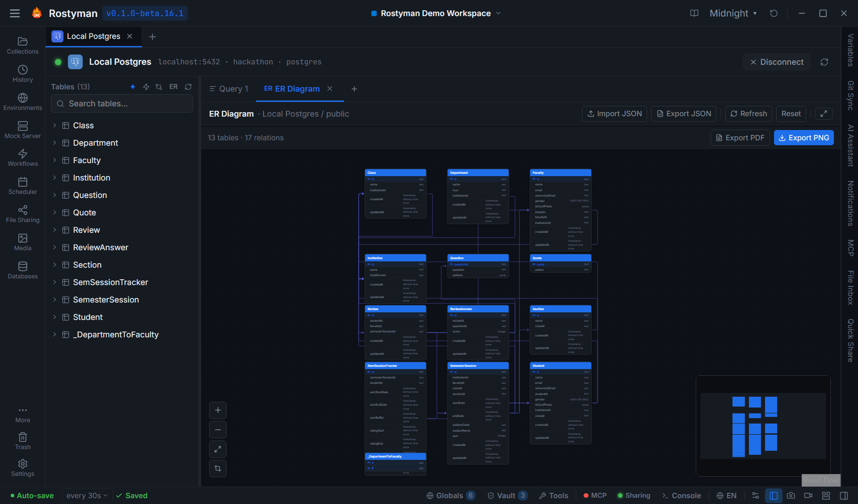The image size is (858, 504).
Task: Open the AI Assistant side panel
Action: pyautogui.click(x=850, y=146)
